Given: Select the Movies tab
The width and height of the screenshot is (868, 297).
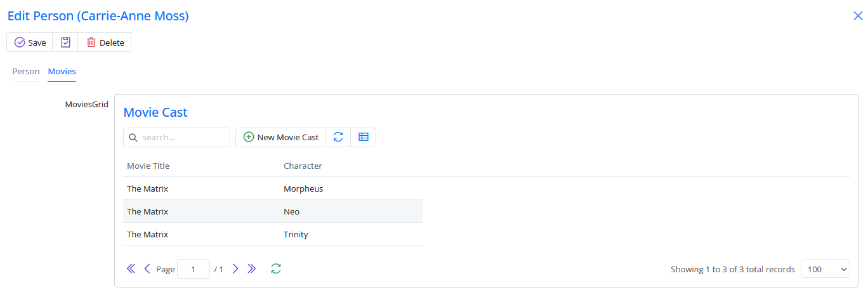Looking at the screenshot, I should (62, 72).
